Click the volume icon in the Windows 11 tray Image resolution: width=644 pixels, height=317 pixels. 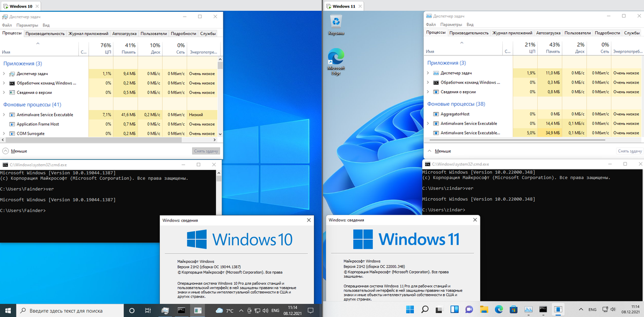[x=613, y=309]
